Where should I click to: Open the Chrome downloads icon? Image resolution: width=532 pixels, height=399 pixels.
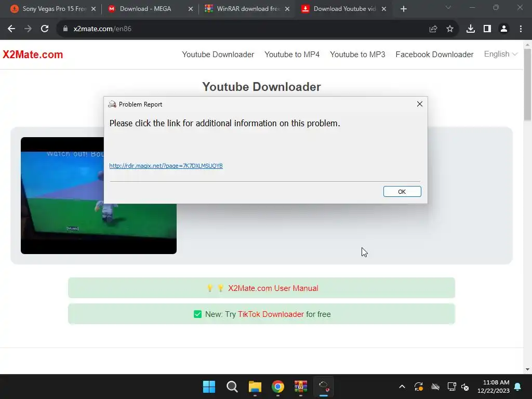coord(471,29)
